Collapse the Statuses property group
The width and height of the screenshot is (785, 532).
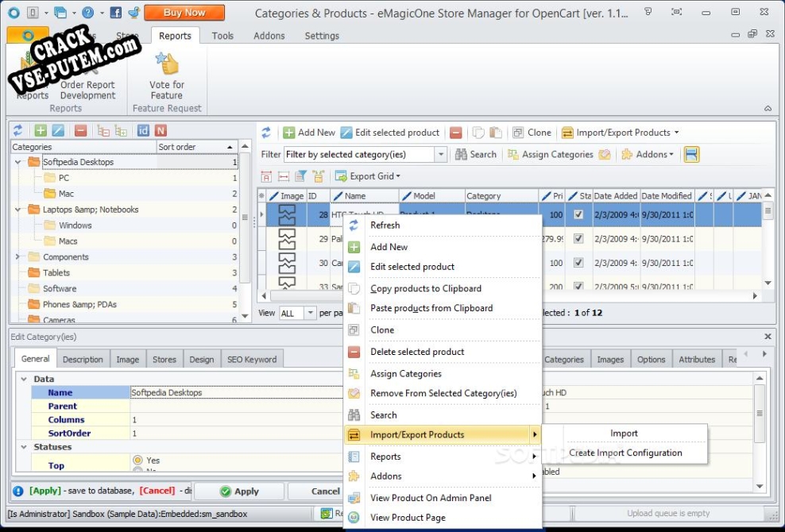pos(24,447)
